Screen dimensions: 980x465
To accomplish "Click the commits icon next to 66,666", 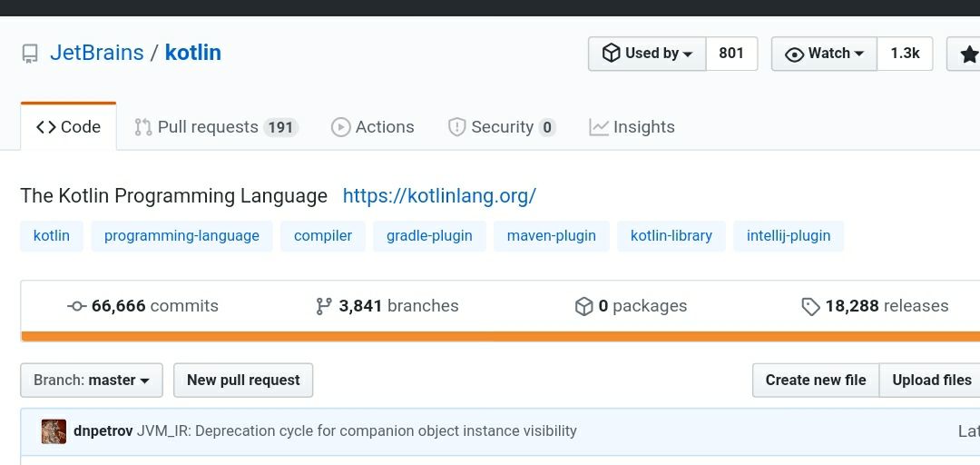I will [x=77, y=306].
